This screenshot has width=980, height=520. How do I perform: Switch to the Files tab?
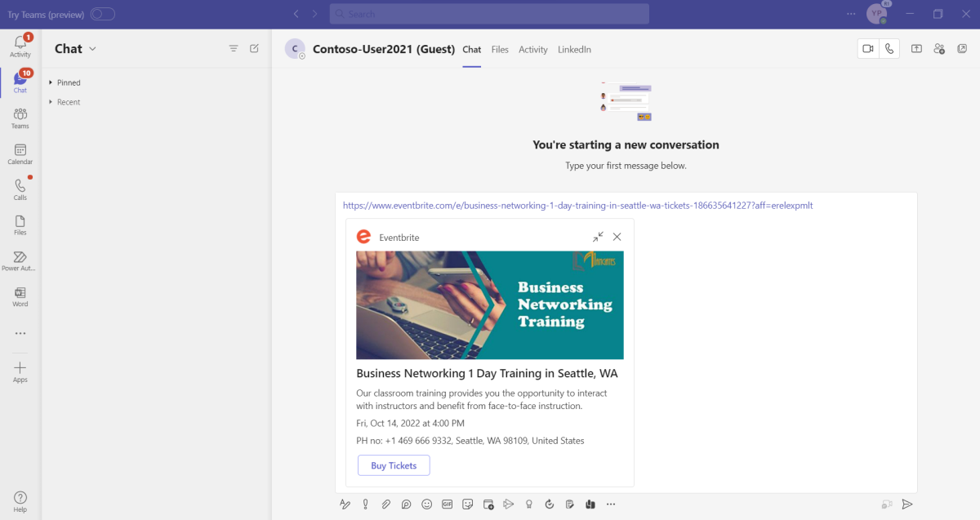(500, 50)
